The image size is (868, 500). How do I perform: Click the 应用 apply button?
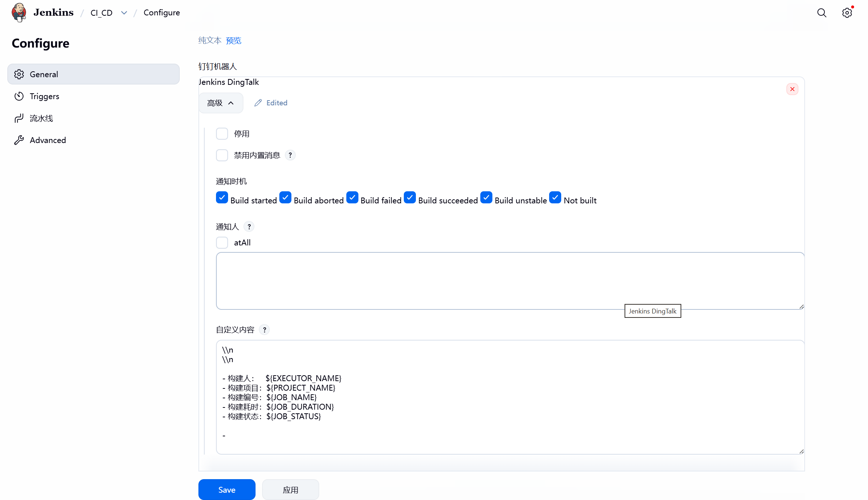[291, 489]
